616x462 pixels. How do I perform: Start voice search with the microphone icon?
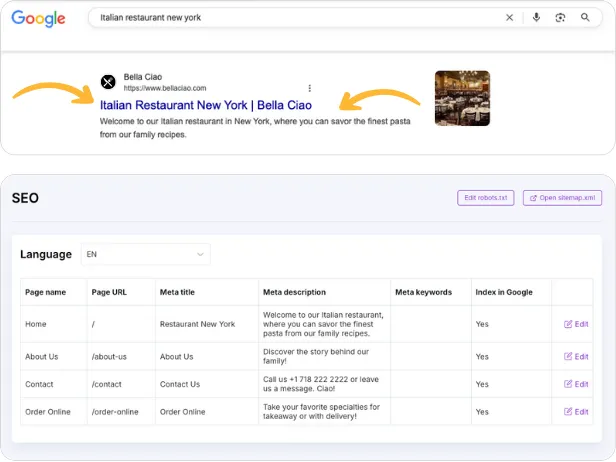(536, 17)
